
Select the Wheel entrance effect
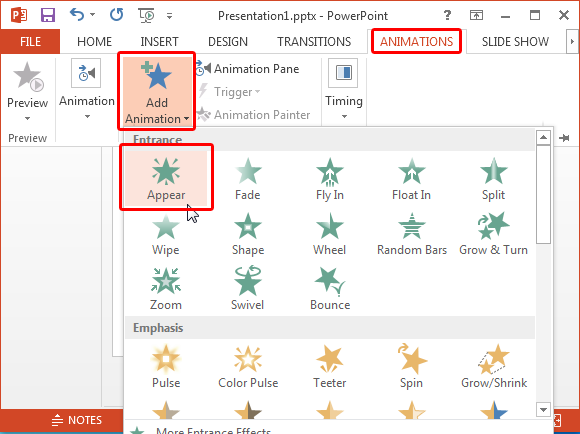(x=330, y=233)
